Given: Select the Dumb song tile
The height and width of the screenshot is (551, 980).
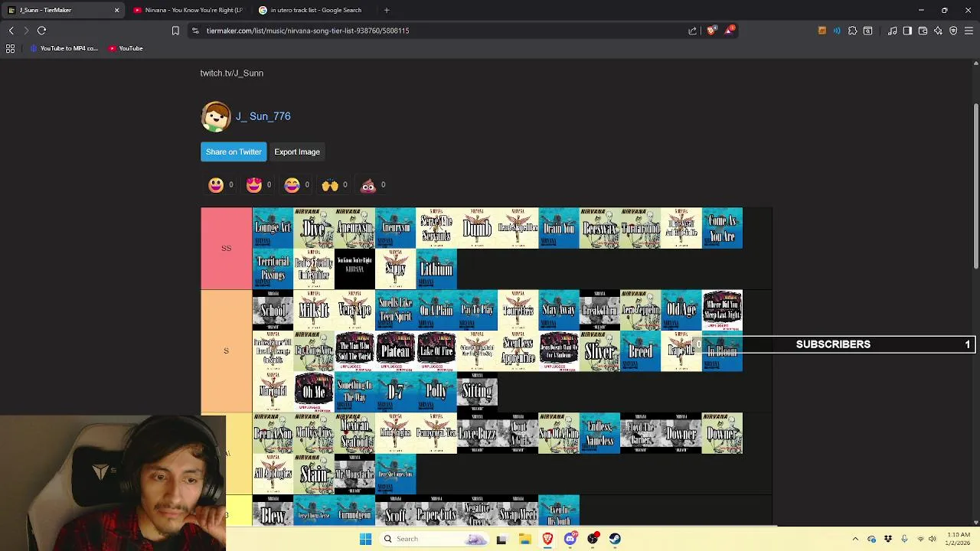Looking at the screenshot, I should [477, 228].
